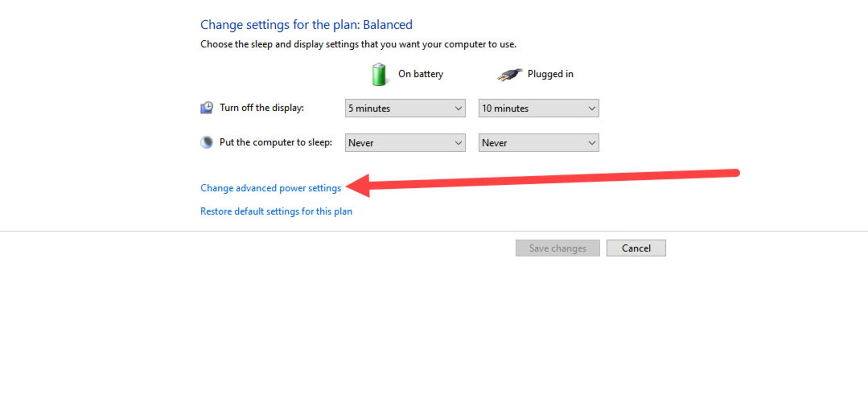This screenshot has width=868, height=410.
Task: Click Restore default settings for this plan
Action: (276, 211)
